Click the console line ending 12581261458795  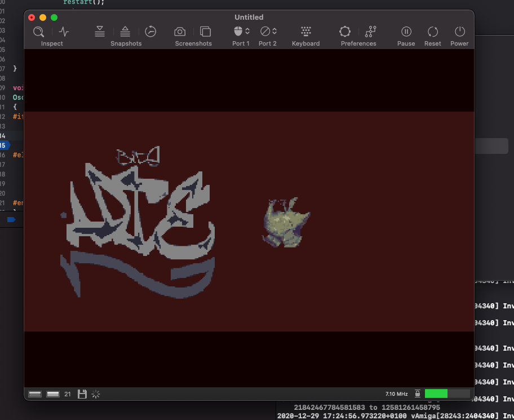(367, 408)
